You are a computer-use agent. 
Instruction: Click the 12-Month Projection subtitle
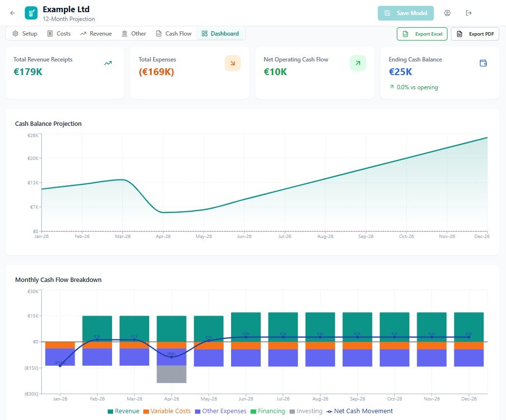point(69,19)
